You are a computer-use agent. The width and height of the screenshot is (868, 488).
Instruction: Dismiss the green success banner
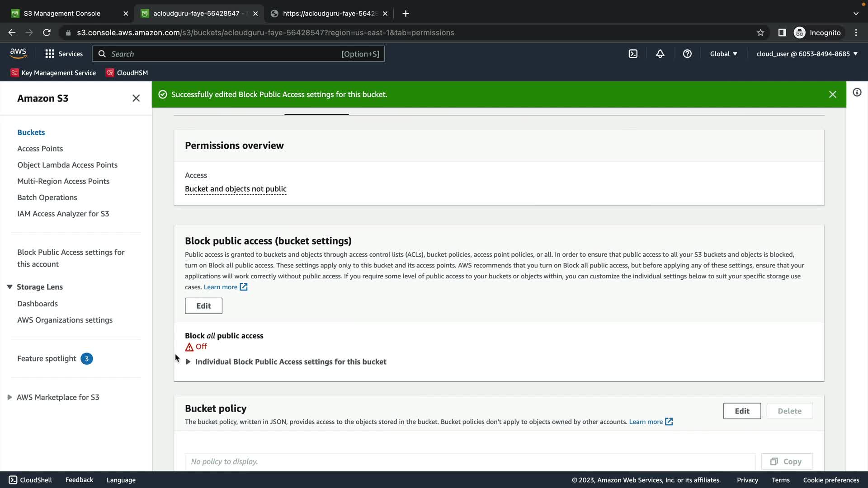(x=832, y=94)
